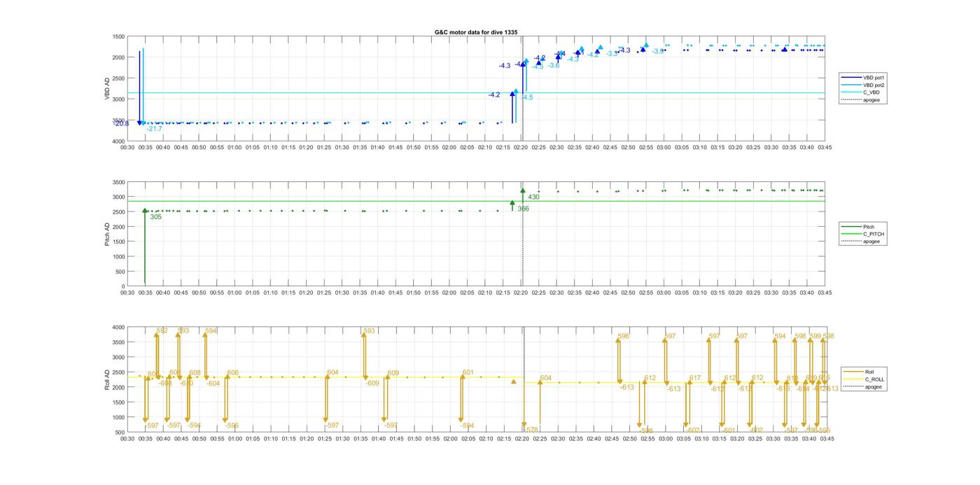Viewport: 980px width, 485px height.
Task: Click the "Pitch AD" y-axis label
Action: pos(108,234)
